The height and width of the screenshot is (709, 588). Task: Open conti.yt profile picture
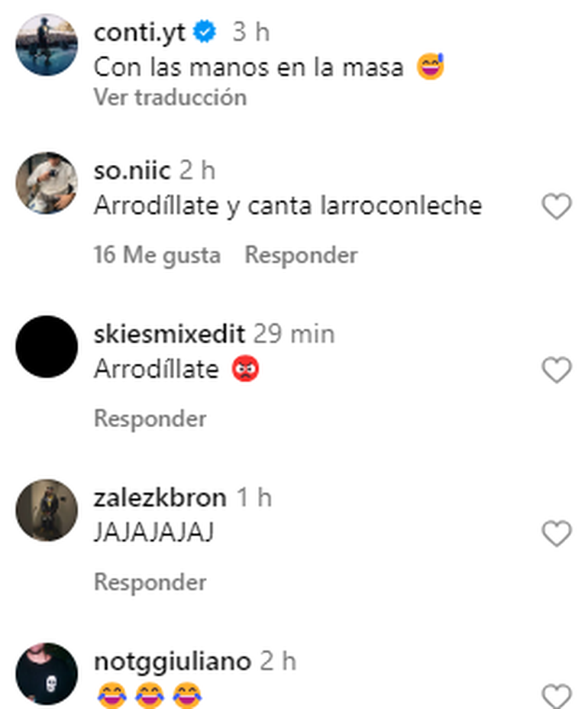click(47, 45)
